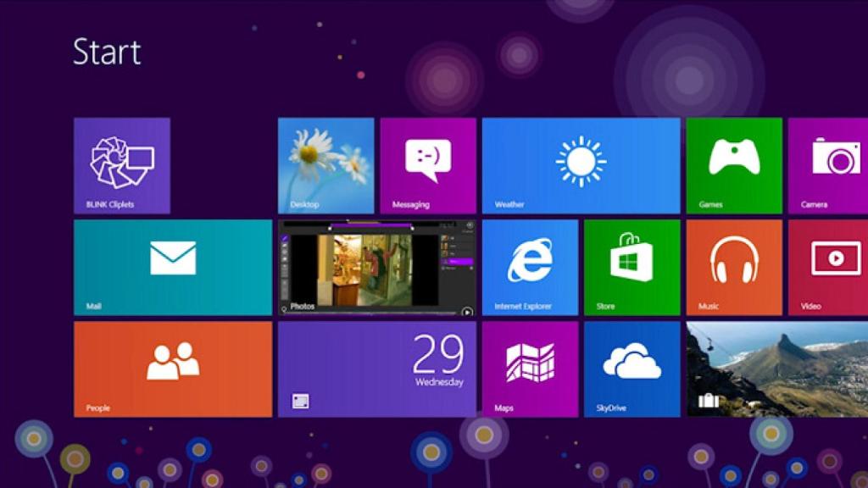The image size is (868, 488).
Task: Open the Windows Store
Action: pyautogui.click(x=631, y=267)
